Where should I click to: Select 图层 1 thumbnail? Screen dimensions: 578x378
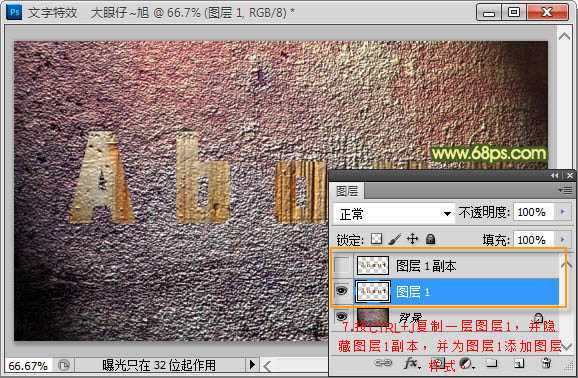coord(373,292)
